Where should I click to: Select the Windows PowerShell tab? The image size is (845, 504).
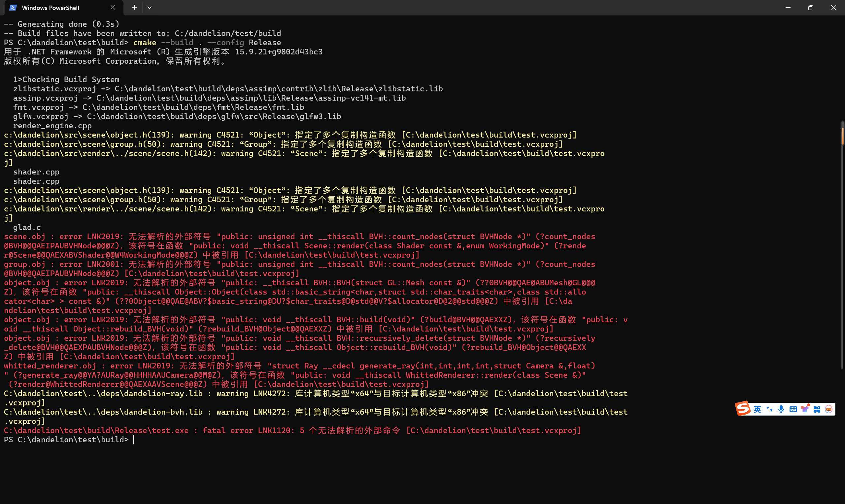click(x=50, y=8)
